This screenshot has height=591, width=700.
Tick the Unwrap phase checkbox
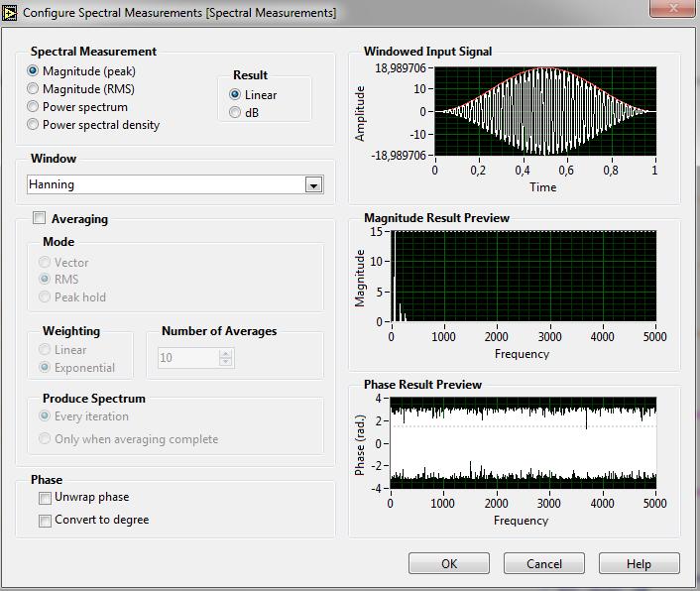coord(45,498)
